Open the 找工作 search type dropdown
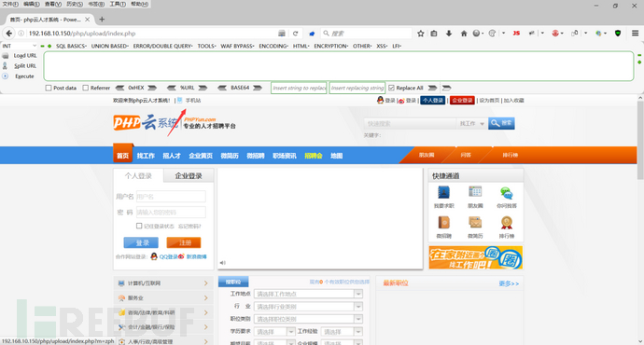The height and width of the screenshot is (345, 644). 472,123
